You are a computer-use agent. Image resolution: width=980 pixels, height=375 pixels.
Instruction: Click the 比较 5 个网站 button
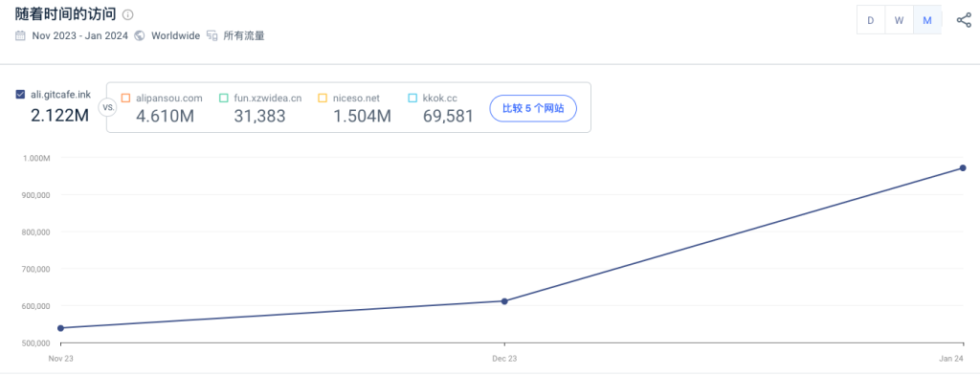[x=533, y=108]
